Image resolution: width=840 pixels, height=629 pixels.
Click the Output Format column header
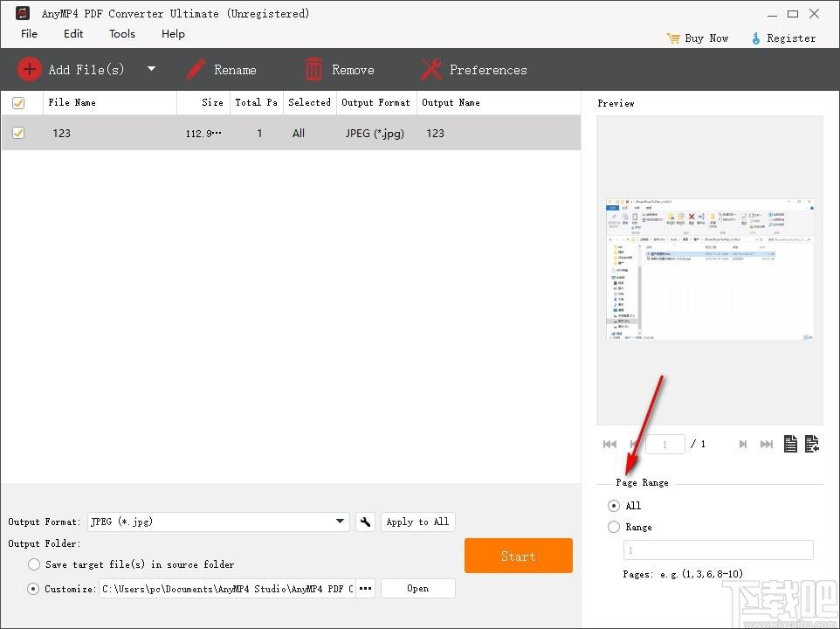(x=375, y=102)
